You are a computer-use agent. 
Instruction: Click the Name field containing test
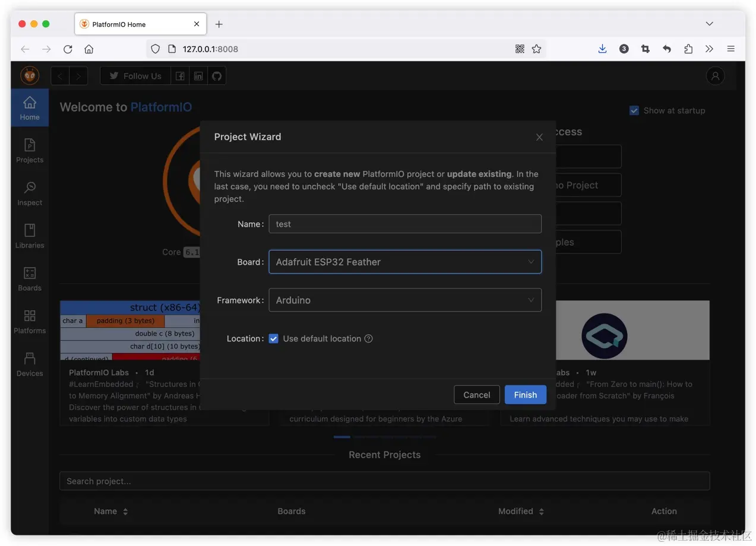405,224
